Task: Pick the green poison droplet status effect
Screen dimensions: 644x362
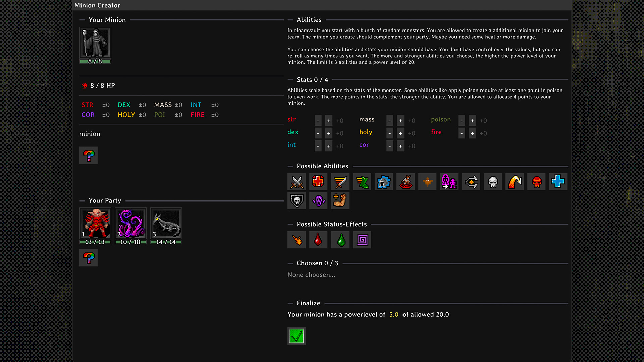Action: [340, 240]
